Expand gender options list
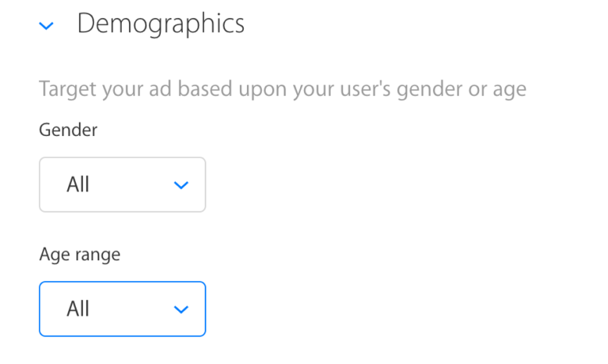Image resolution: width=608 pixels, height=364 pixels. point(122,184)
